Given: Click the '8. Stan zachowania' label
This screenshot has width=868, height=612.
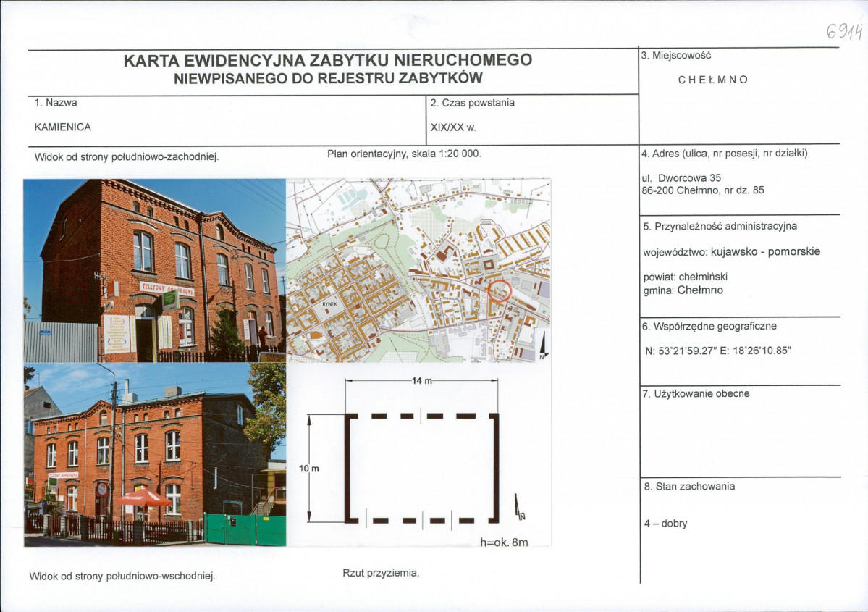Looking at the screenshot, I should [690, 486].
